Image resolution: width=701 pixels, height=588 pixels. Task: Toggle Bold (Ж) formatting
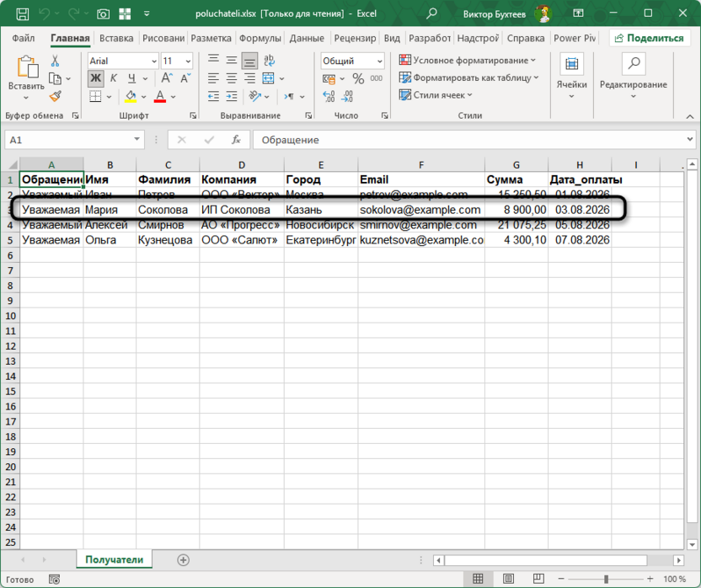96,78
